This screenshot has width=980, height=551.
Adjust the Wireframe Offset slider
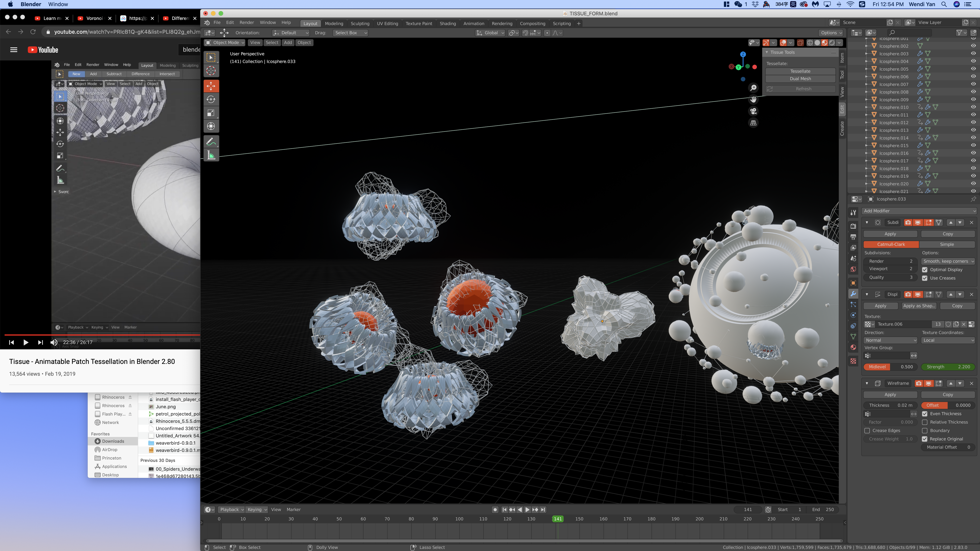click(948, 405)
